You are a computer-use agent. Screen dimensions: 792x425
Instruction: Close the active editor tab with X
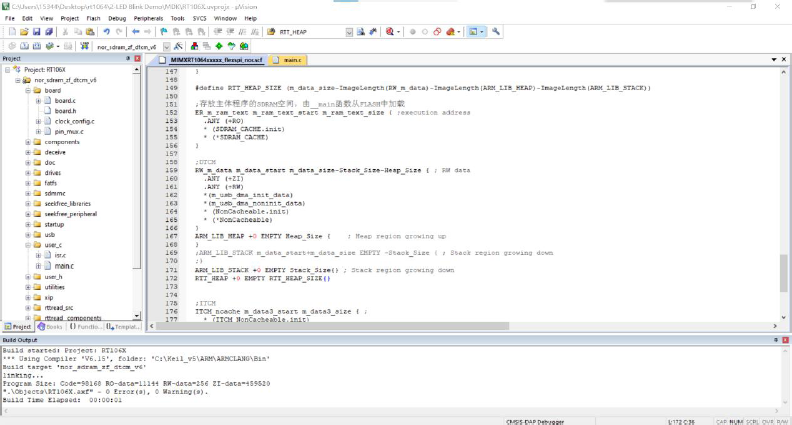tap(783, 60)
